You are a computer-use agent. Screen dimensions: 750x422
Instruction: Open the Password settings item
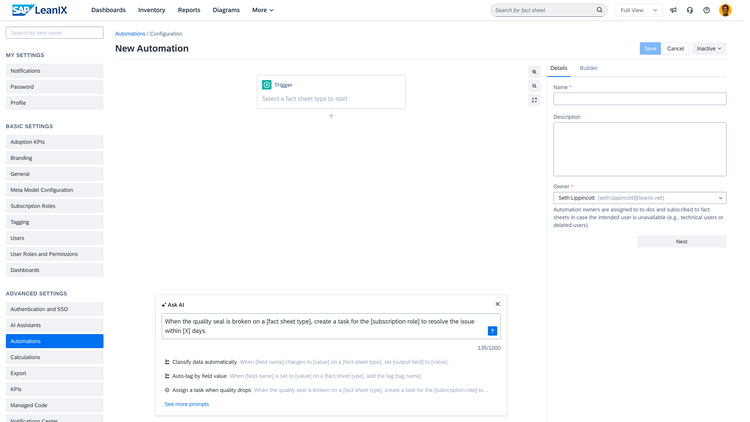click(55, 87)
